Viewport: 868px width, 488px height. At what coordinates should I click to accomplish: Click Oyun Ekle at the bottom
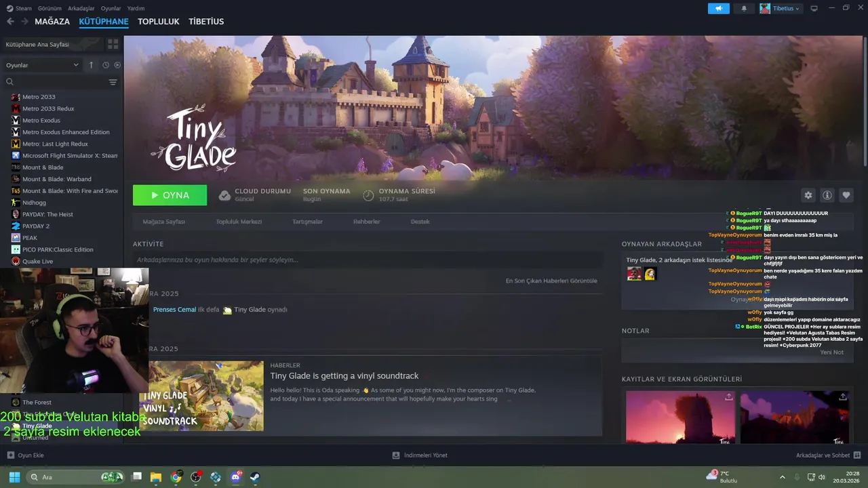coord(25,455)
